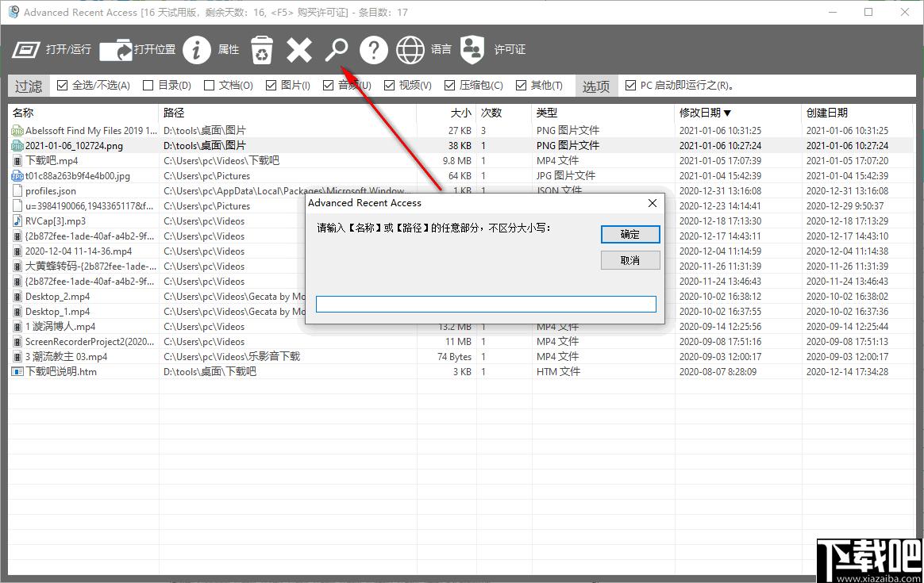Click the Open/Run toolbar icon
The width and height of the screenshot is (924, 583).
coord(26,49)
